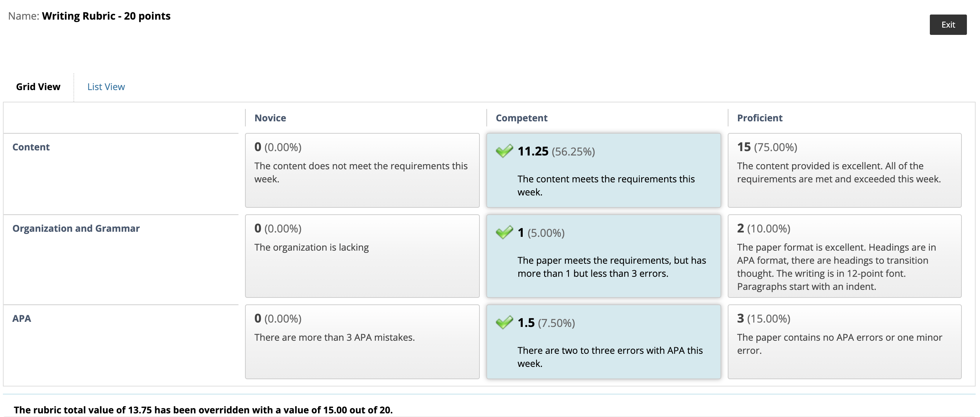
Task: Click the Exit button
Action: point(948,25)
